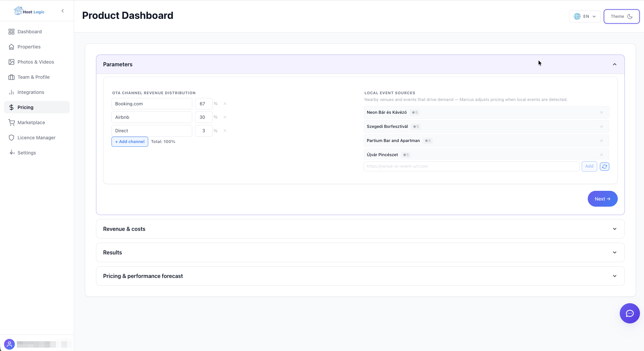The height and width of the screenshot is (351, 644).
Task: Click the Properties house icon
Action: click(11, 47)
